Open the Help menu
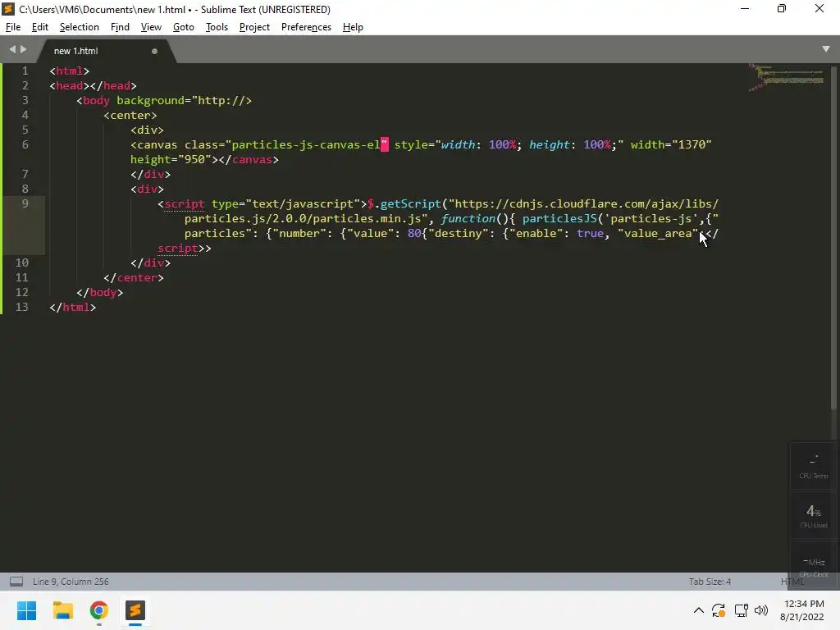This screenshot has height=630, width=840. [x=353, y=27]
